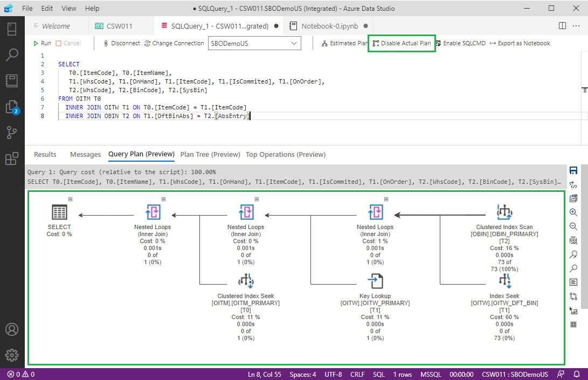The width and height of the screenshot is (588, 380).
Task: Switch to the Welcome tab
Action: coord(57,26)
